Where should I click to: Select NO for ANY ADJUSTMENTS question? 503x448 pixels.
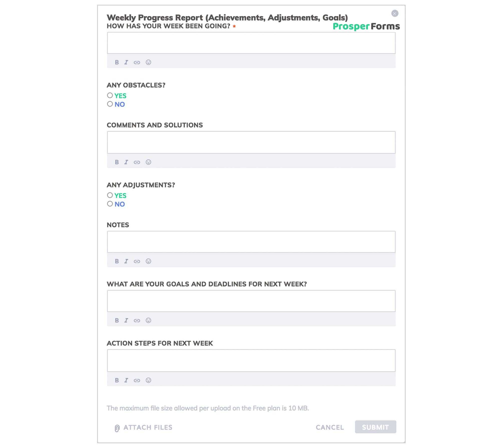(110, 204)
